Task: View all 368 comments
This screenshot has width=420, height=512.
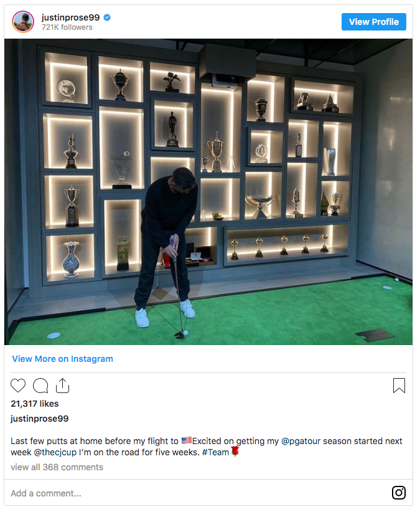Action: (57, 467)
